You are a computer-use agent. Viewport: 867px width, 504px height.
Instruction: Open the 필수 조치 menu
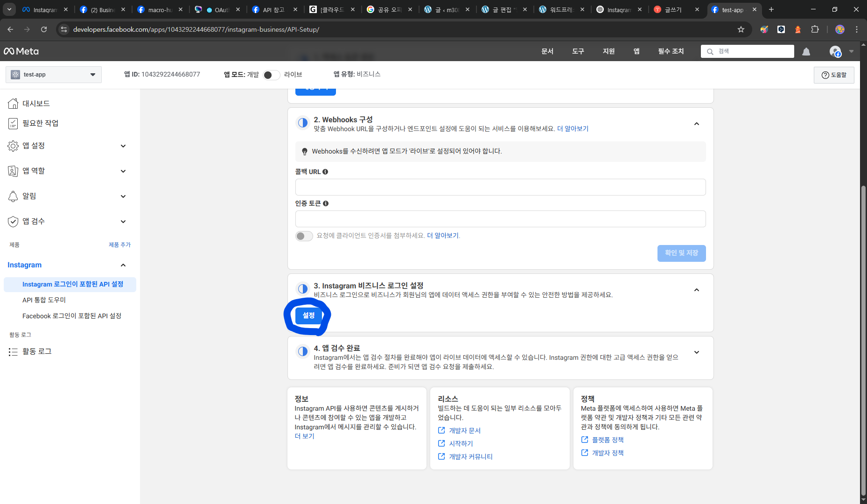click(x=671, y=51)
